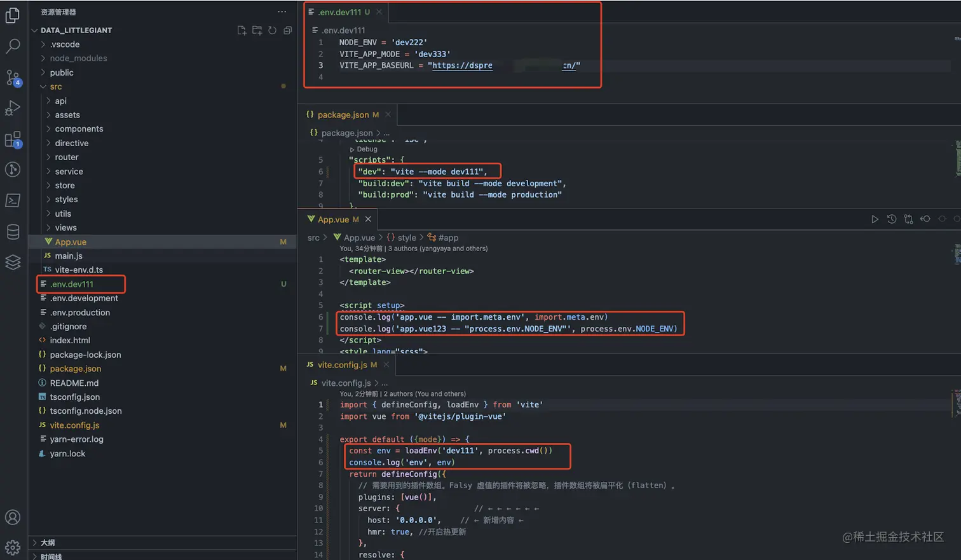Select .env.dev111 in the file tree

162,284
